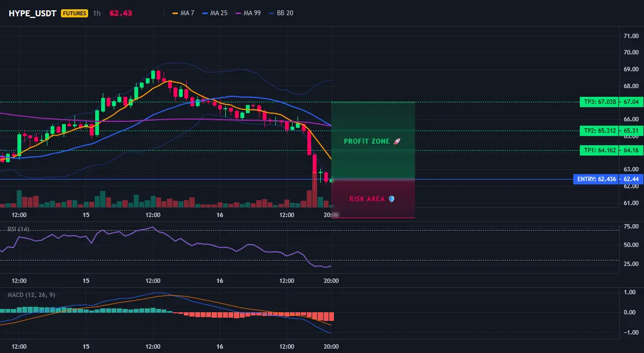Click the 67.04 price axis tag

[x=631, y=102]
